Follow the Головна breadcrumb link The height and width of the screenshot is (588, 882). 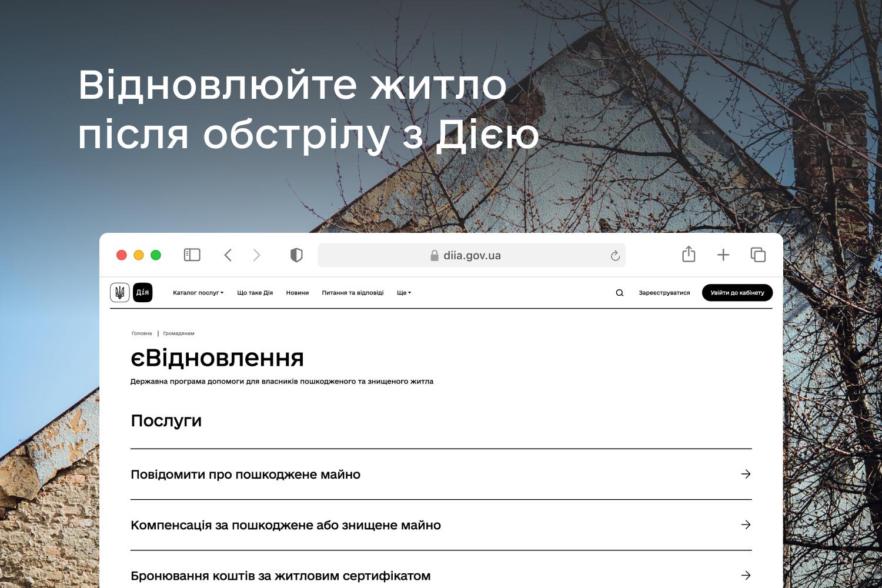click(142, 333)
